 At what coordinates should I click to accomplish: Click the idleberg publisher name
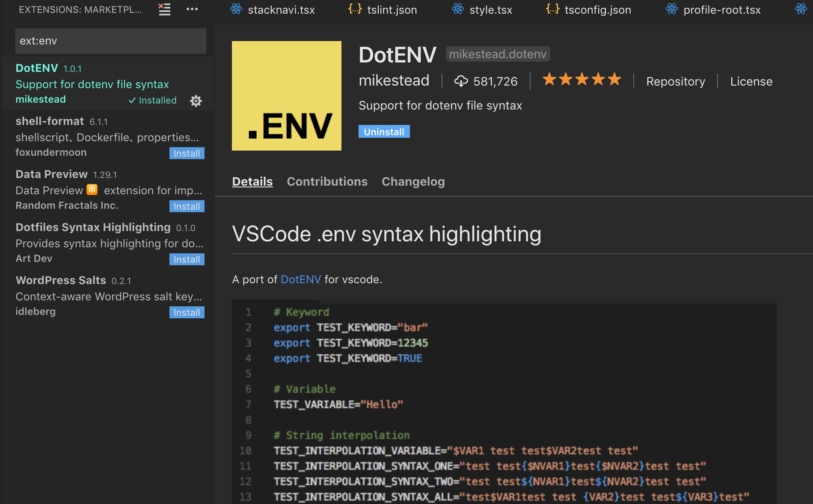[x=36, y=311]
